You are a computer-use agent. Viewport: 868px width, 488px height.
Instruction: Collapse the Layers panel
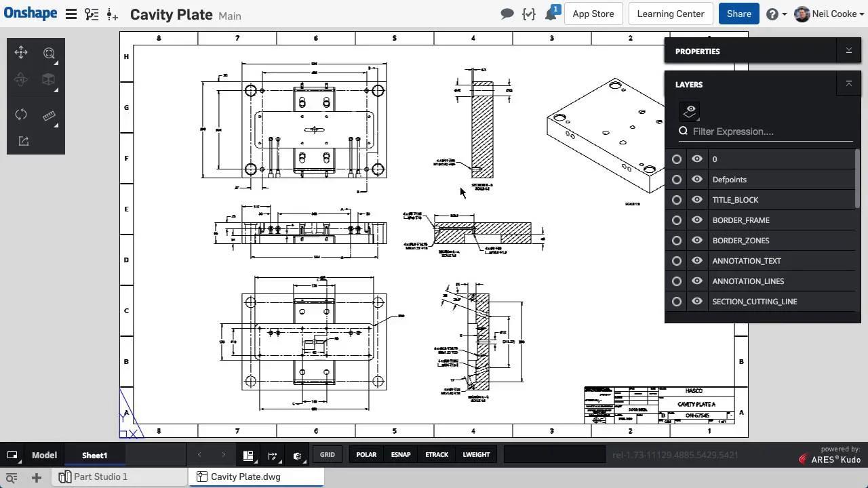click(848, 84)
